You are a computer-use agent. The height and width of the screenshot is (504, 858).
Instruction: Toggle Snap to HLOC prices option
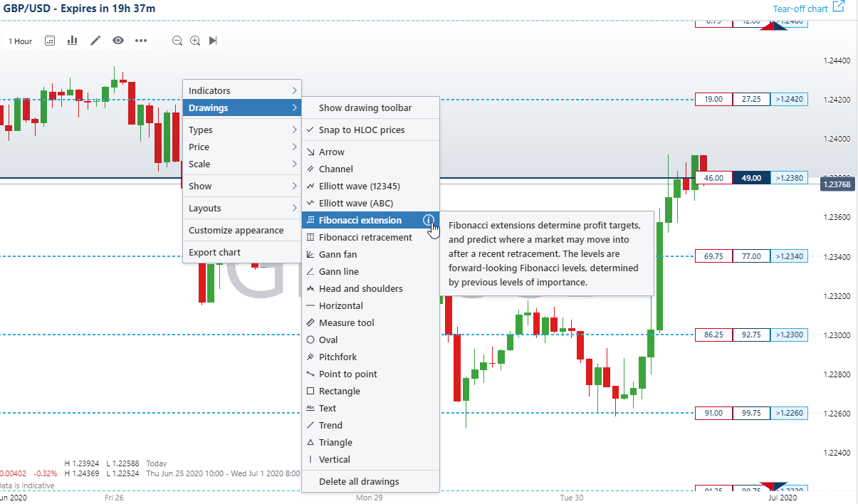click(x=370, y=130)
